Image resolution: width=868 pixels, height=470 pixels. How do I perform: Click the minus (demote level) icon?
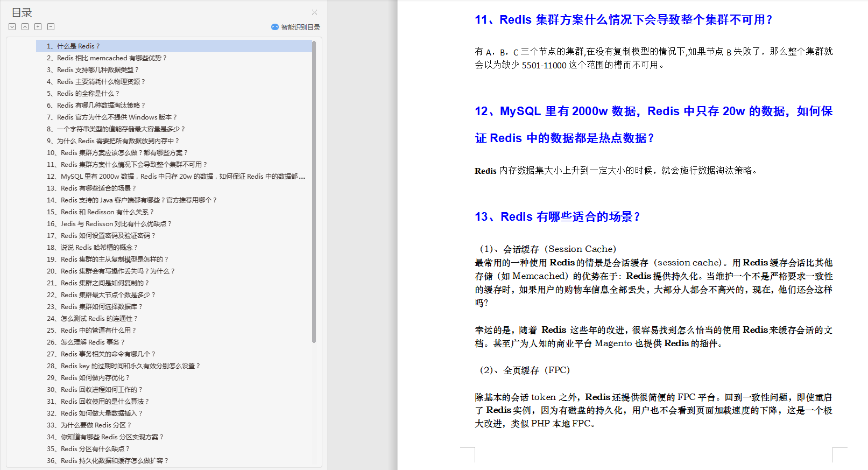coord(51,27)
